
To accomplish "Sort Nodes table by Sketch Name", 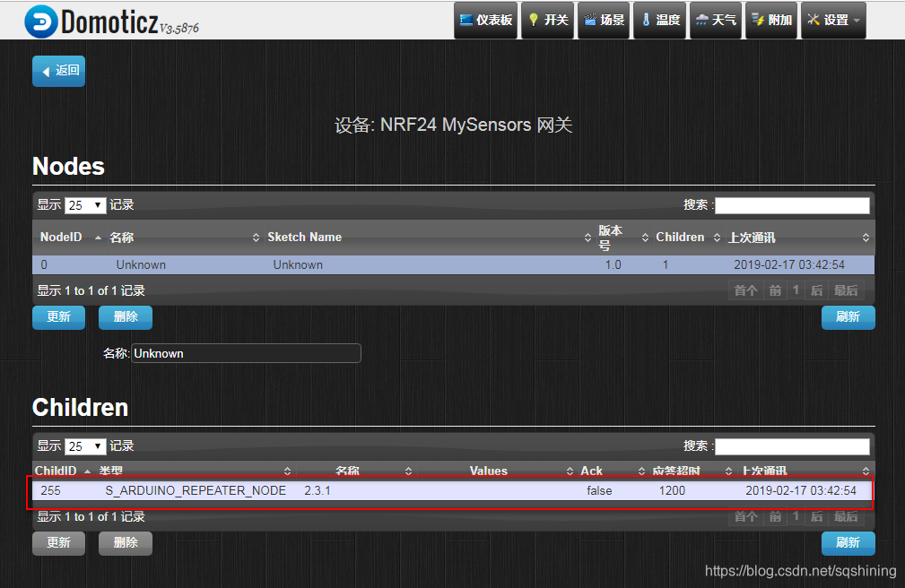I will [x=430, y=238].
